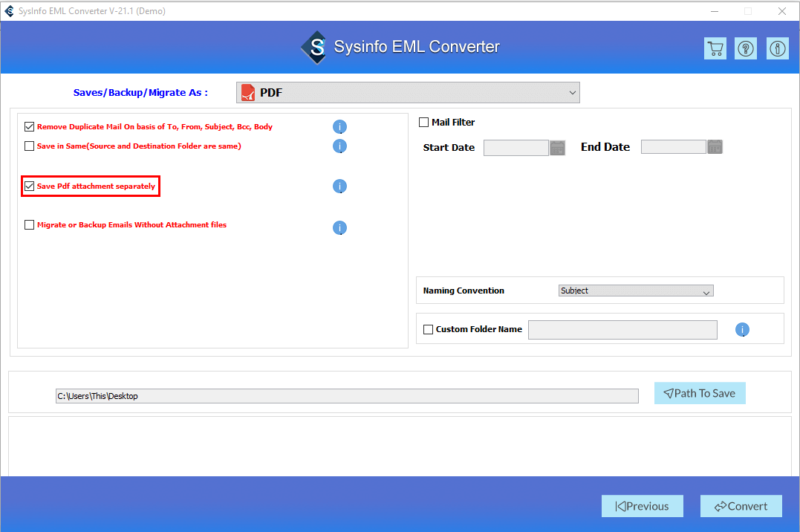Open the shopping cart purchase icon
800x532 pixels.
point(715,48)
